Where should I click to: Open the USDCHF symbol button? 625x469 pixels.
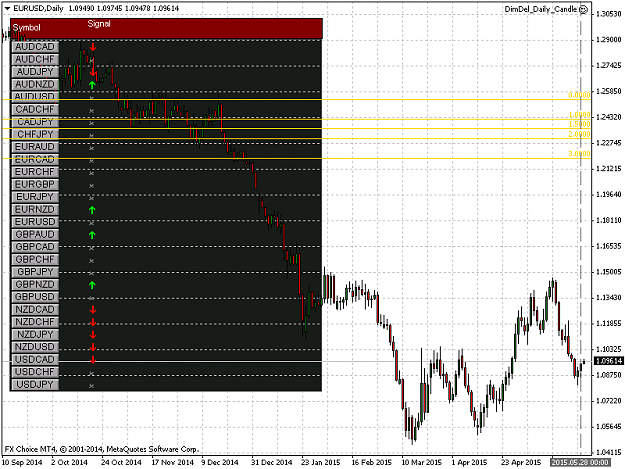click(35, 372)
